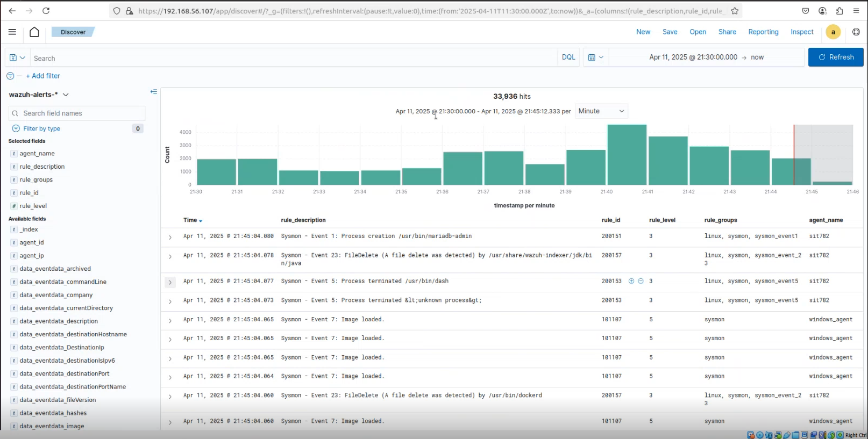Screen dimensions: 868x439
Task: Open Filter by type options
Action: point(41,128)
